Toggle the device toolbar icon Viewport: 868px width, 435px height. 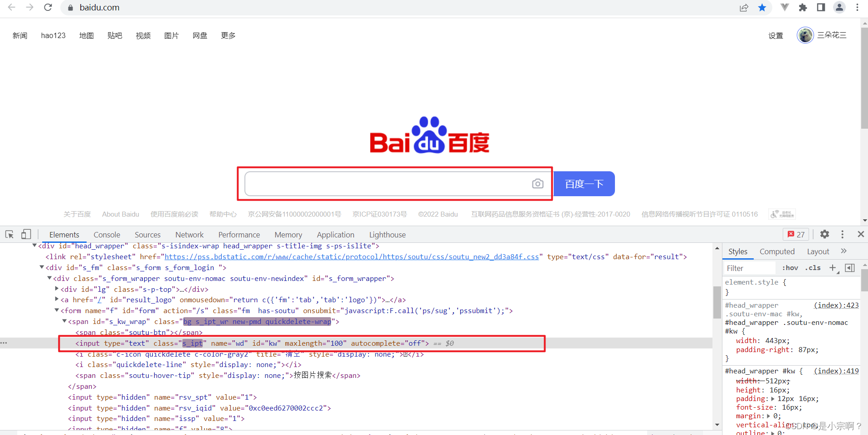tap(26, 234)
